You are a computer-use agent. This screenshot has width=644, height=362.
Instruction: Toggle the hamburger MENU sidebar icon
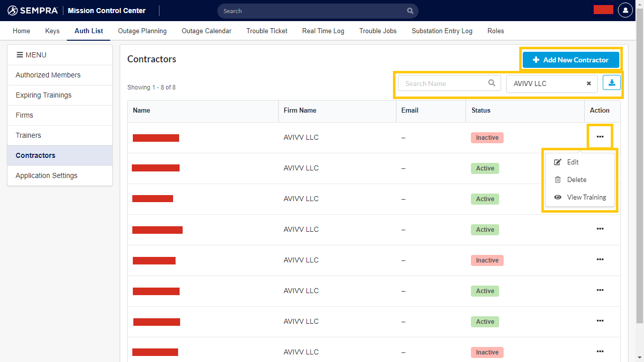pos(20,55)
